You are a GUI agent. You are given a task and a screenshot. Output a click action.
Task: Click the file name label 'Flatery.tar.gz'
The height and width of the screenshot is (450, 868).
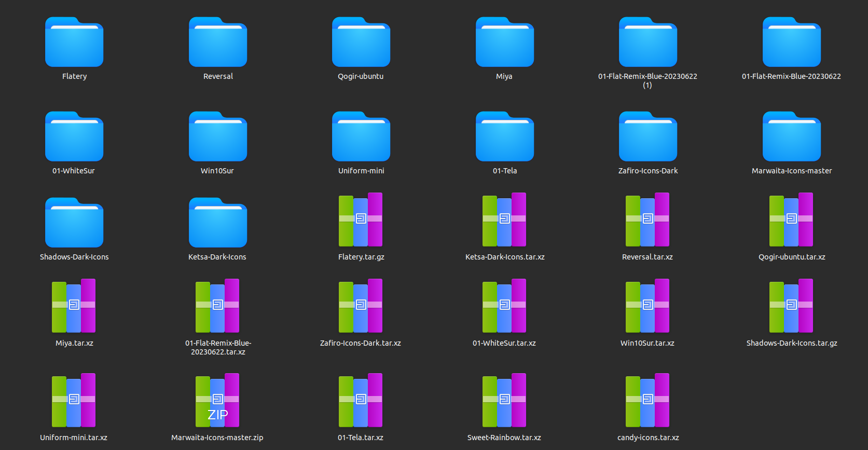pyautogui.click(x=361, y=257)
